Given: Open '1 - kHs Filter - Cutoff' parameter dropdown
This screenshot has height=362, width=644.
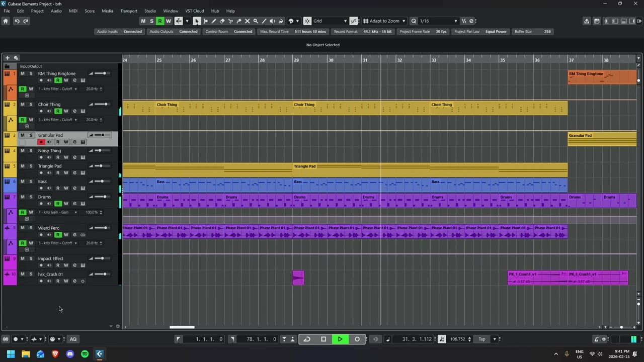Looking at the screenshot, I should [57, 89].
